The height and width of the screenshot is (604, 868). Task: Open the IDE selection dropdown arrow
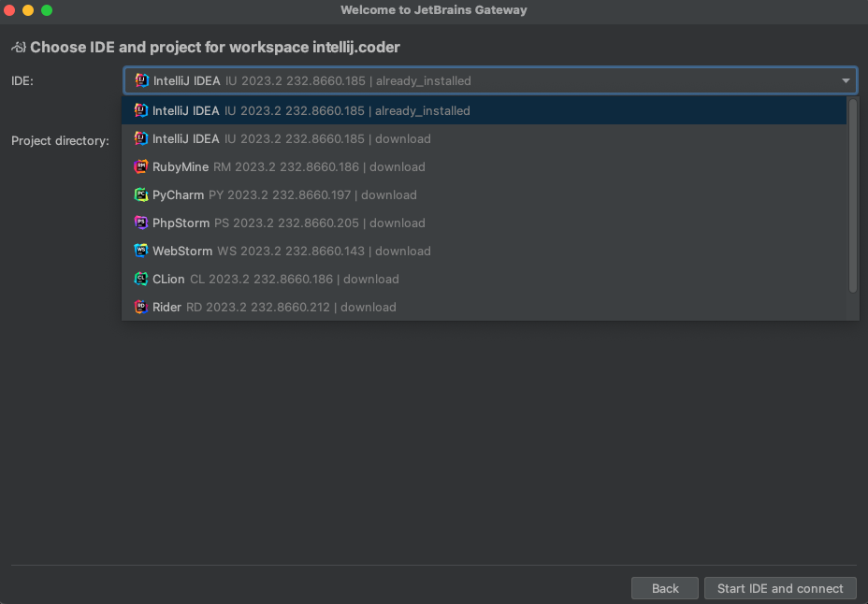[845, 80]
